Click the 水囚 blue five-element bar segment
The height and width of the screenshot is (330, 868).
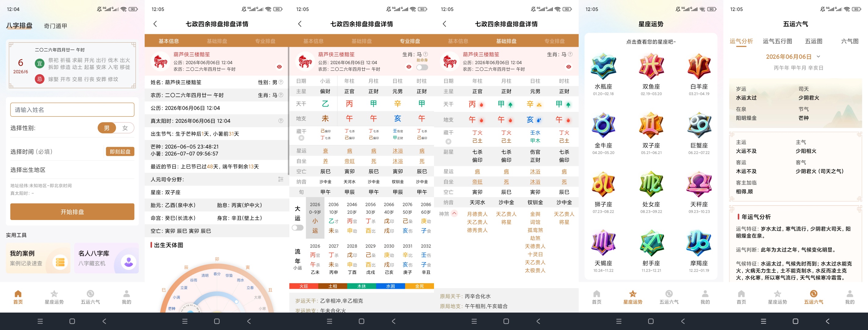point(390,286)
